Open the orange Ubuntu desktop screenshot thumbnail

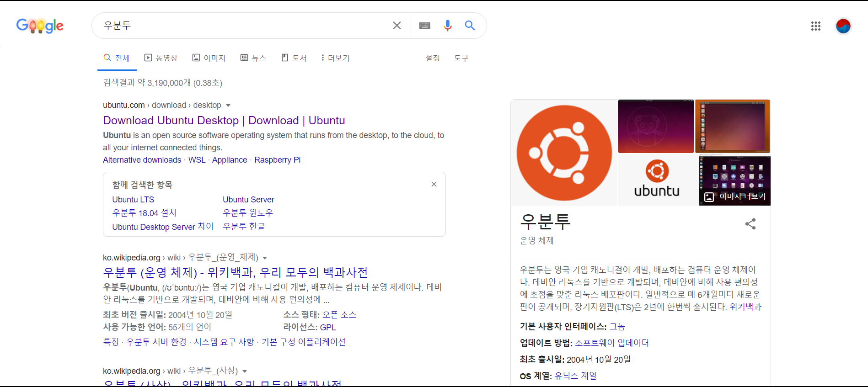click(733, 126)
